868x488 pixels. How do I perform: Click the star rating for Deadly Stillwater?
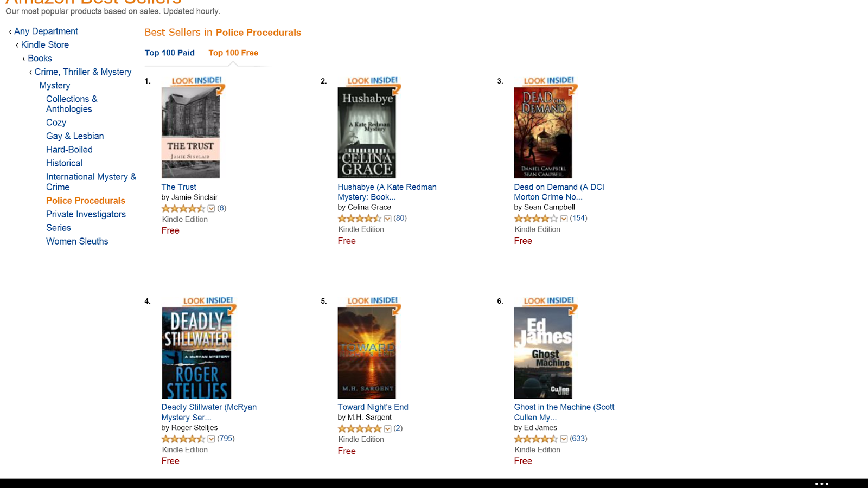point(183,439)
